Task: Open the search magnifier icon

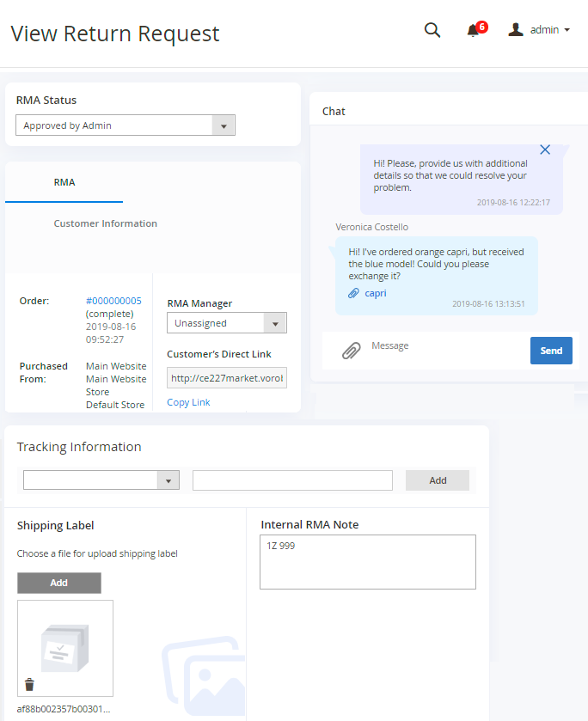Action: click(432, 30)
